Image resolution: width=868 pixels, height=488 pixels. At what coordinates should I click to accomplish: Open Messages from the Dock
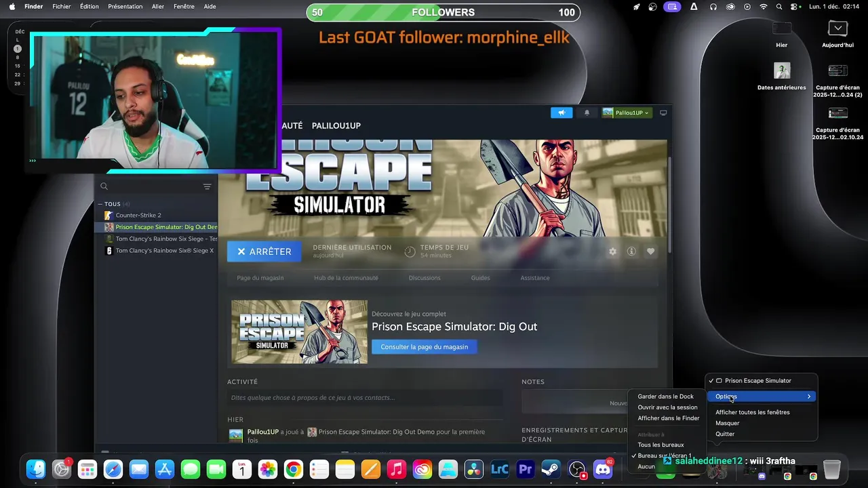(x=191, y=469)
